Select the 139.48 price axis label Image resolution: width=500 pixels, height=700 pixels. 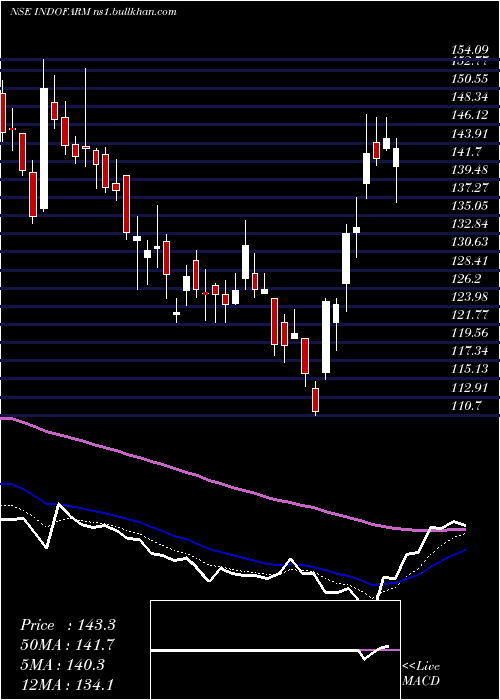pyautogui.click(x=470, y=170)
